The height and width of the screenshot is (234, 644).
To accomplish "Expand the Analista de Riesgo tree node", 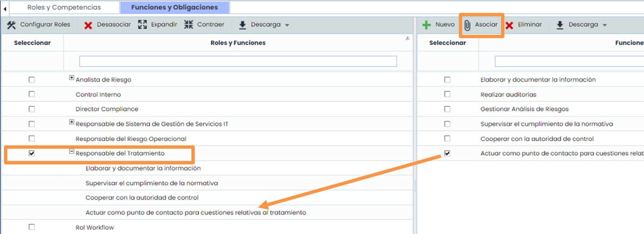I will 72,78.
